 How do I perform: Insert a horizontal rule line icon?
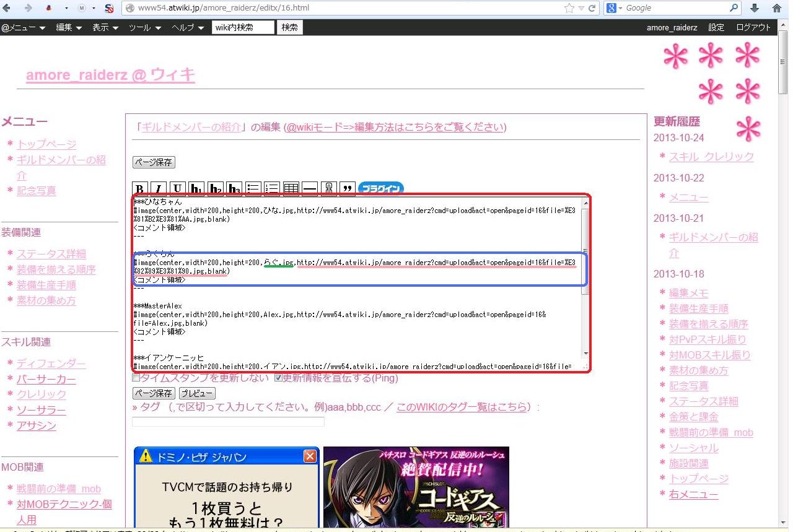pos(310,189)
